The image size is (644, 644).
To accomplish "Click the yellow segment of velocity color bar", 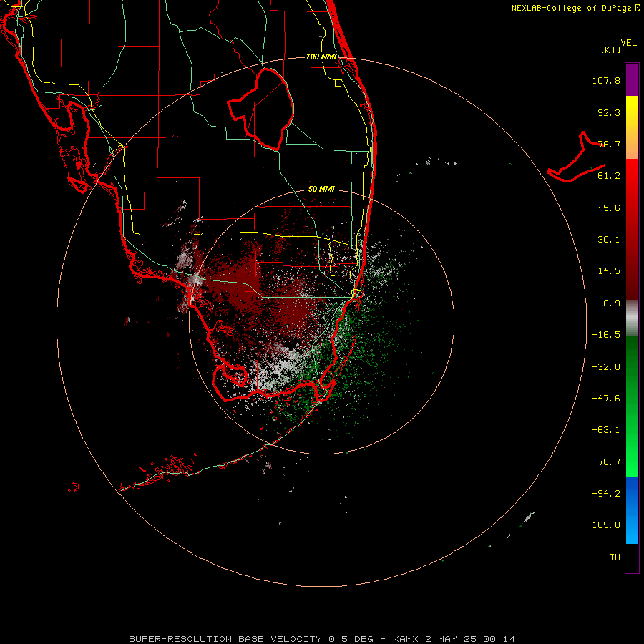I will [632, 127].
